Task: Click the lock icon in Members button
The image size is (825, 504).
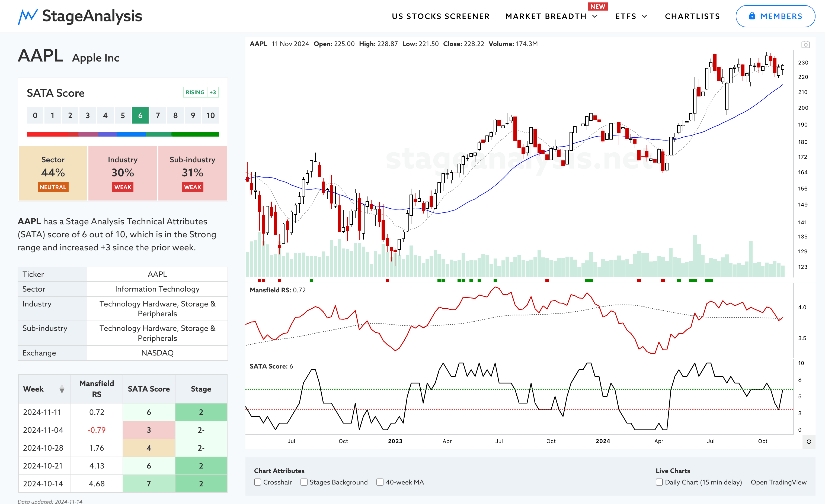Action: (752, 16)
